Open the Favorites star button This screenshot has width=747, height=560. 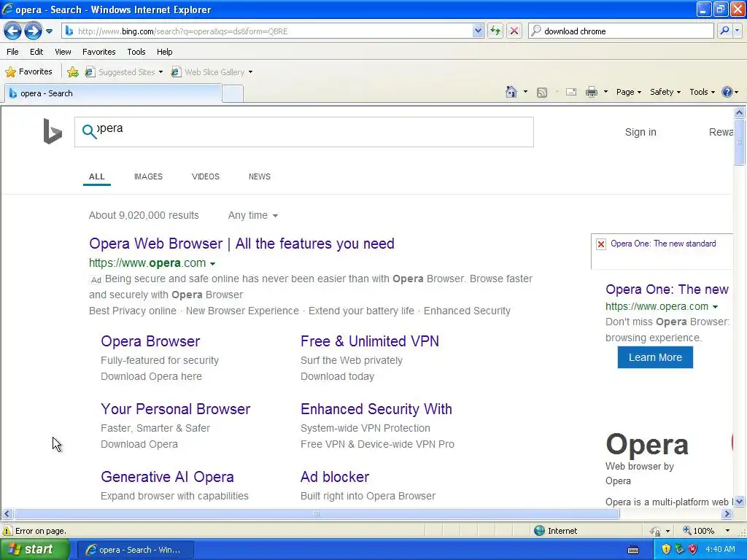pyautogui.click(x=28, y=72)
